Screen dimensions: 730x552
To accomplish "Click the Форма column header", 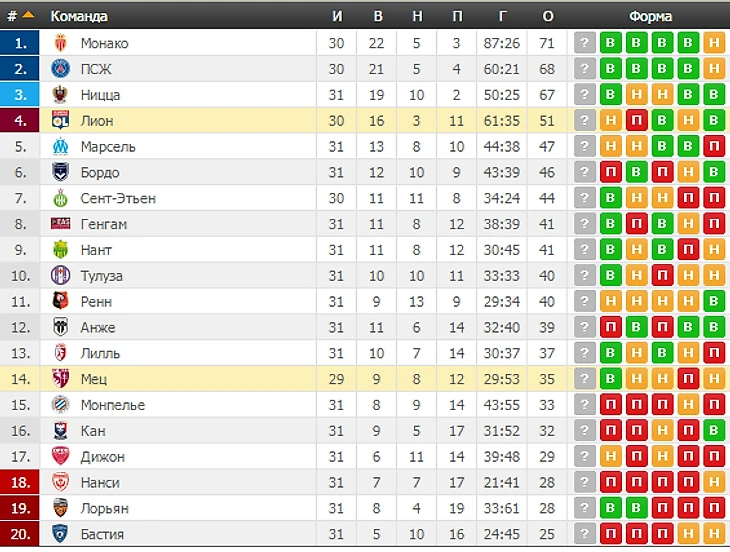I will (649, 16).
